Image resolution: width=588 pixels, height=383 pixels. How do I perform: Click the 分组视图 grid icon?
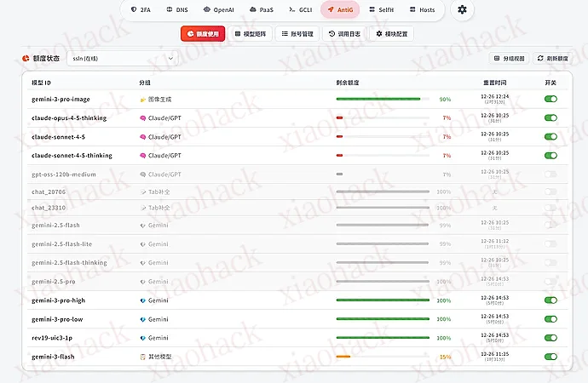(x=498, y=59)
